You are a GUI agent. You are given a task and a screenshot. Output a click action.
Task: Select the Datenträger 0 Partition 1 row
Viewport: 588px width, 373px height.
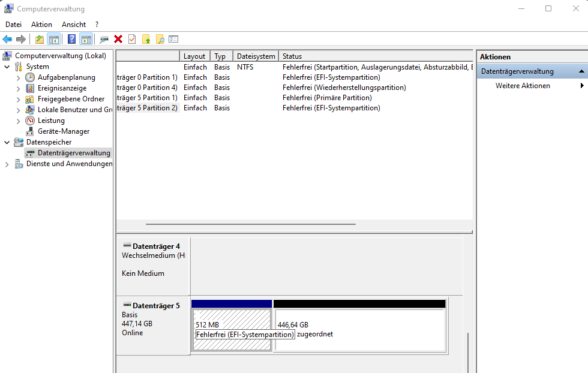tap(295, 77)
